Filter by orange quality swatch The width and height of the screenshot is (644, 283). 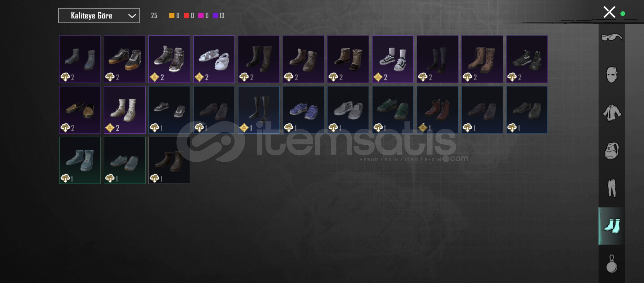172,16
